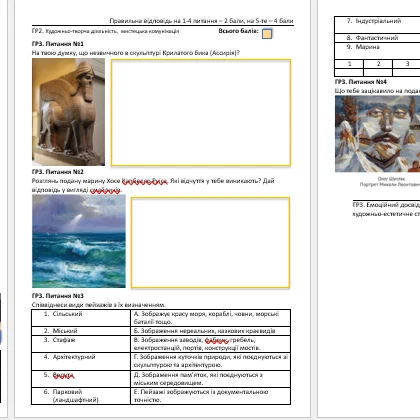Image resolution: width=420 pixels, height=420 pixels.
Task: Click the line 'художньо-естетичне' on the right page
Action: click(x=386, y=214)
